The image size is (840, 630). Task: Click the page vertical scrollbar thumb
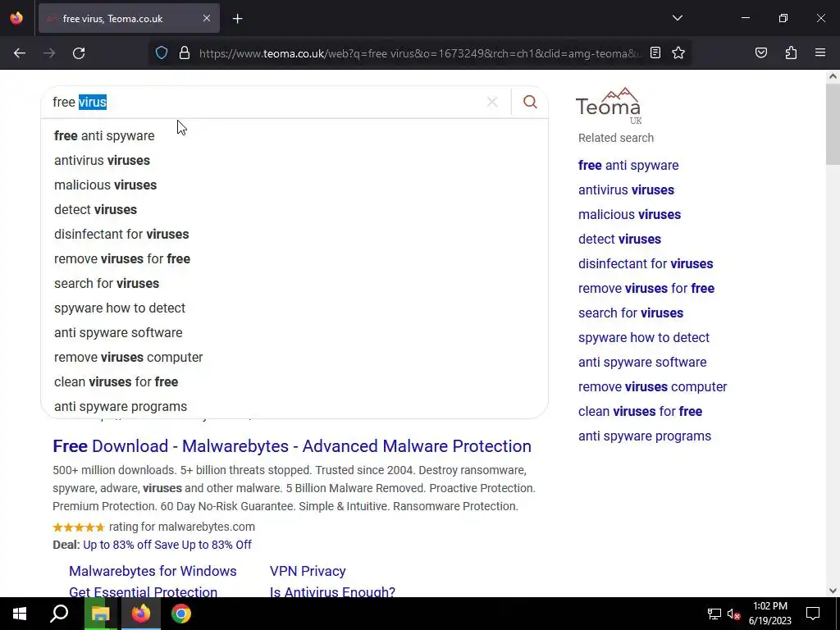click(833, 125)
